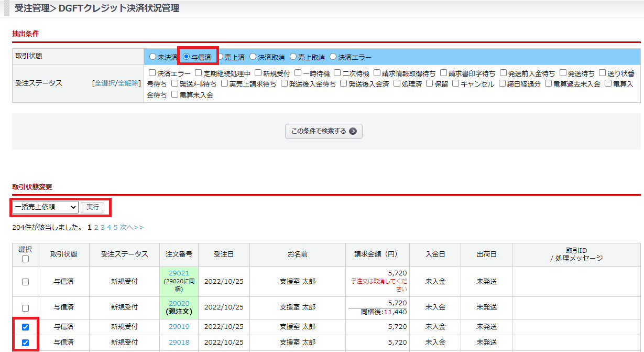Enable the 新規受付 status checkbox

pyautogui.click(x=258, y=73)
